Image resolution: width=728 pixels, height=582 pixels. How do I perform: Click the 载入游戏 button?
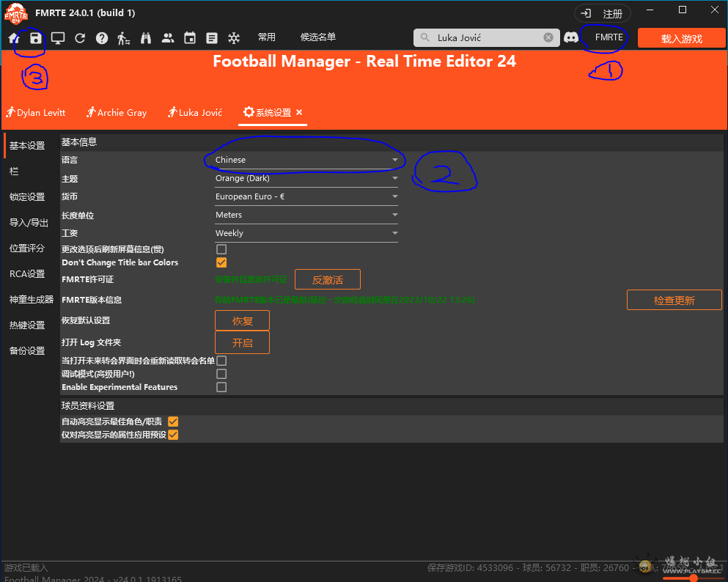tap(682, 38)
